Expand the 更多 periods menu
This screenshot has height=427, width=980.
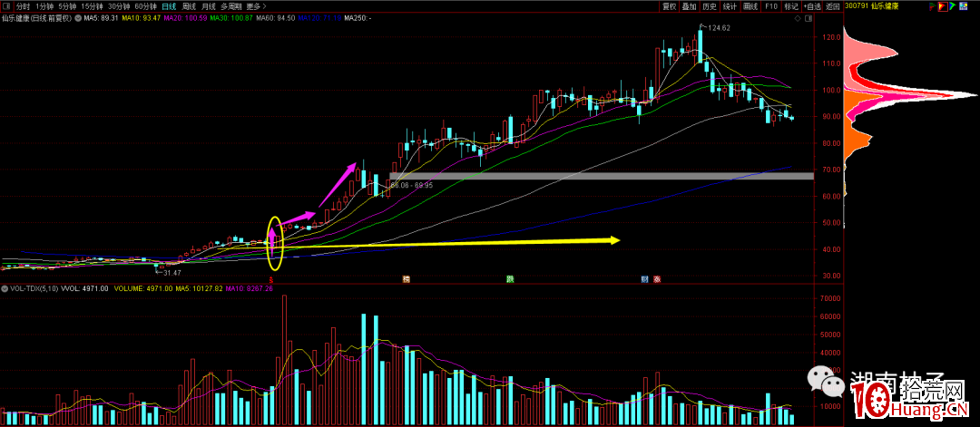[x=254, y=6]
